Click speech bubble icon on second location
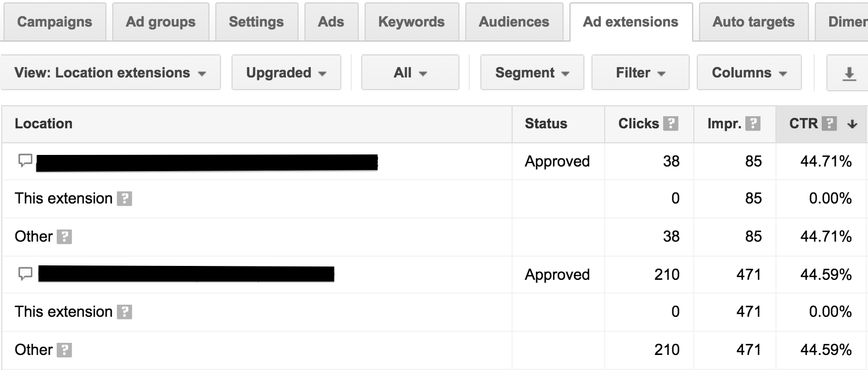The width and height of the screenshot is (868, 370). click(25, 274)
